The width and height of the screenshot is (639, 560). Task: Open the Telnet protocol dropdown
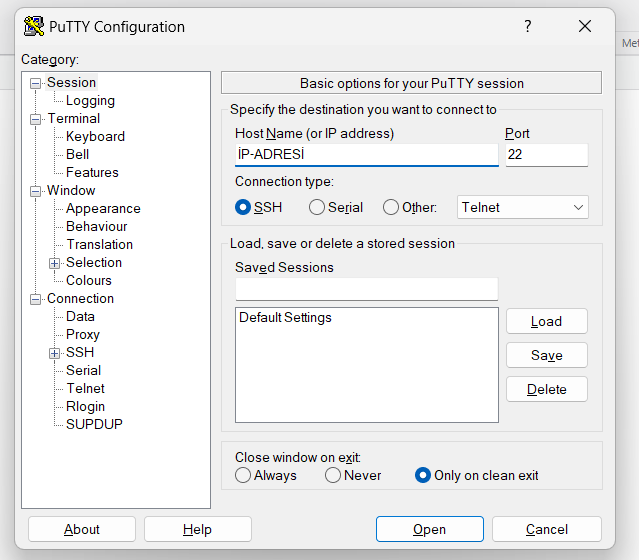(x=522, y=207)
